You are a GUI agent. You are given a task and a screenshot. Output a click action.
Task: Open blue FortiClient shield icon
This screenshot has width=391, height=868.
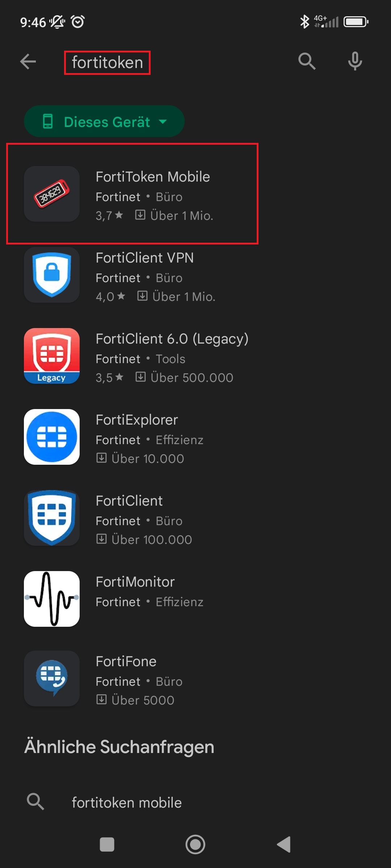pos(52,518)
